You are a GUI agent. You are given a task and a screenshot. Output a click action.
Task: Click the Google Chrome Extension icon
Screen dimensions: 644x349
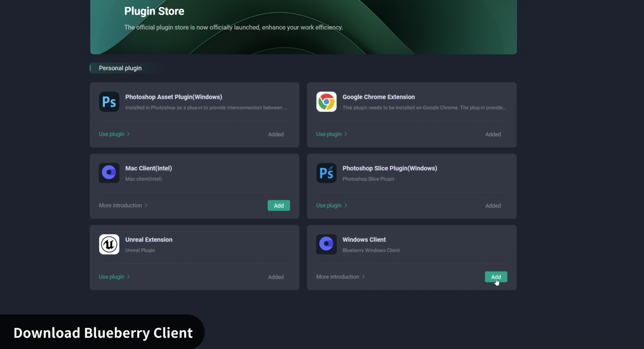[326, 102]
